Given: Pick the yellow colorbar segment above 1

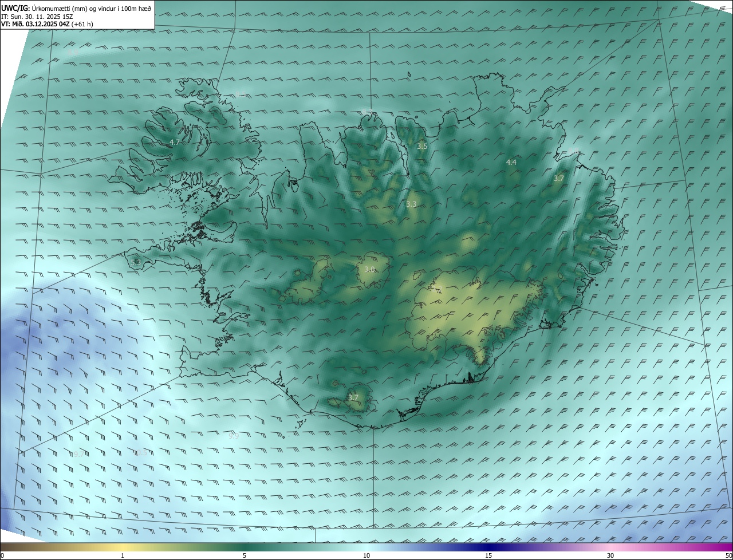Looking at the screenshot, I should coord(123,547).
